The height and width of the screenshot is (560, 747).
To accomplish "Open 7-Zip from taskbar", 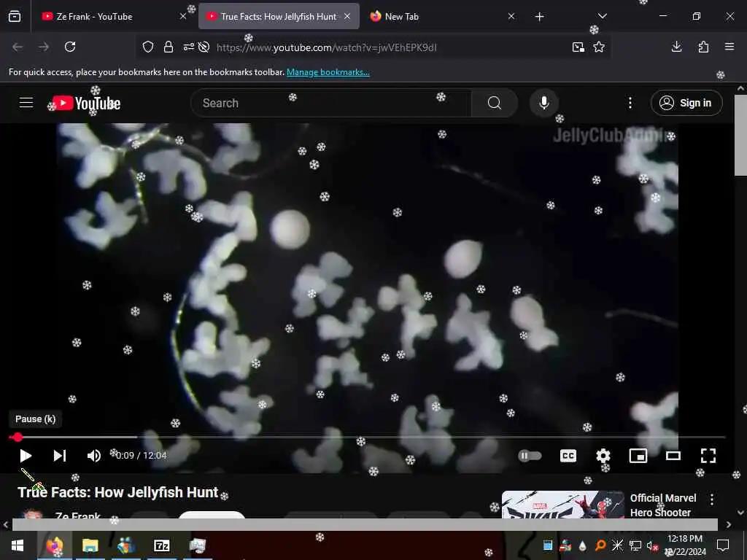I will [x=162, y=545].
